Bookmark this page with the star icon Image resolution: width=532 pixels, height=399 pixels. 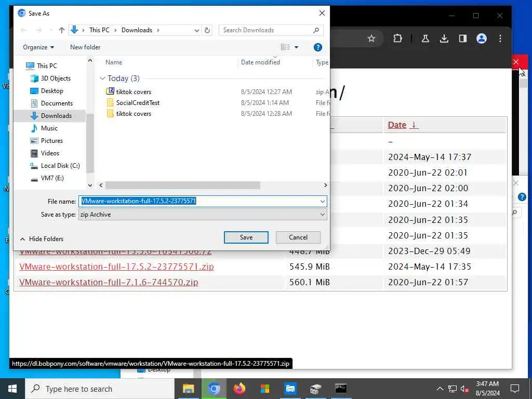pos(371,38)
